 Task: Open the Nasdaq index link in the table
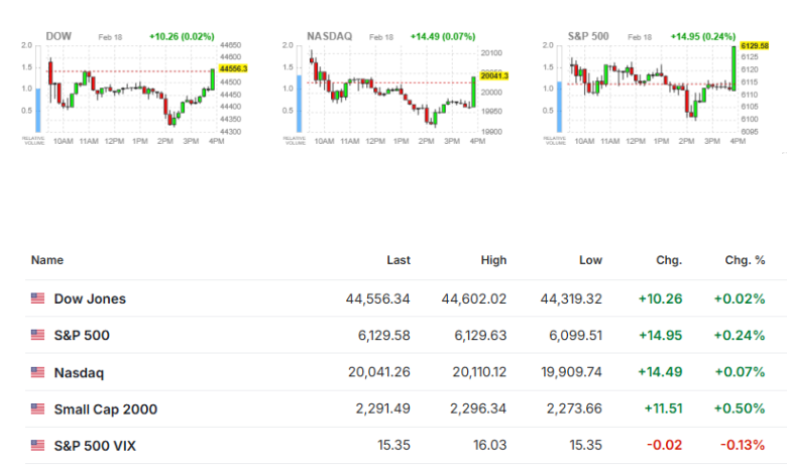pyautogui.click(x=79, y=373)
